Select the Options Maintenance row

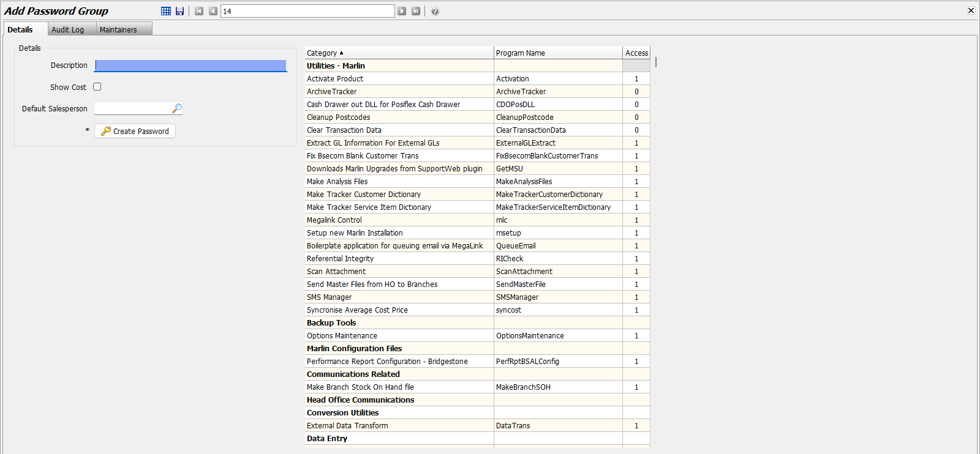(477, 335)
